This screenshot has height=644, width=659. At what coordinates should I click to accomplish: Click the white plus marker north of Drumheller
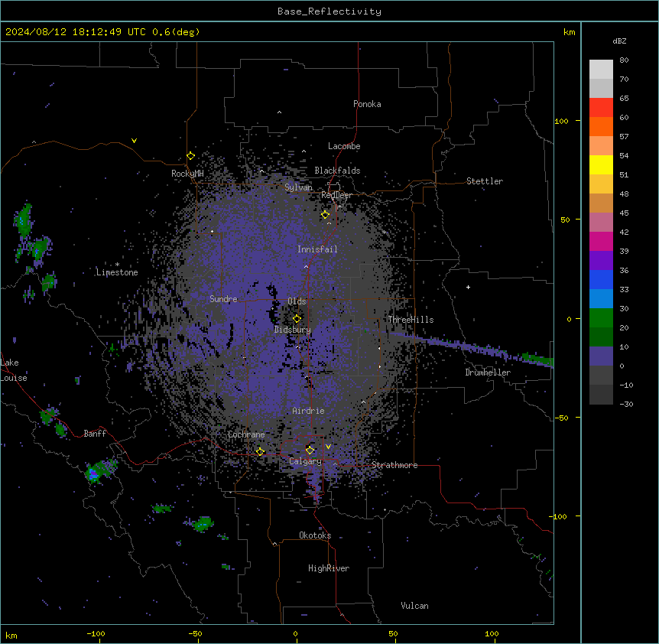pyautogui.click(x=468, y=287)
